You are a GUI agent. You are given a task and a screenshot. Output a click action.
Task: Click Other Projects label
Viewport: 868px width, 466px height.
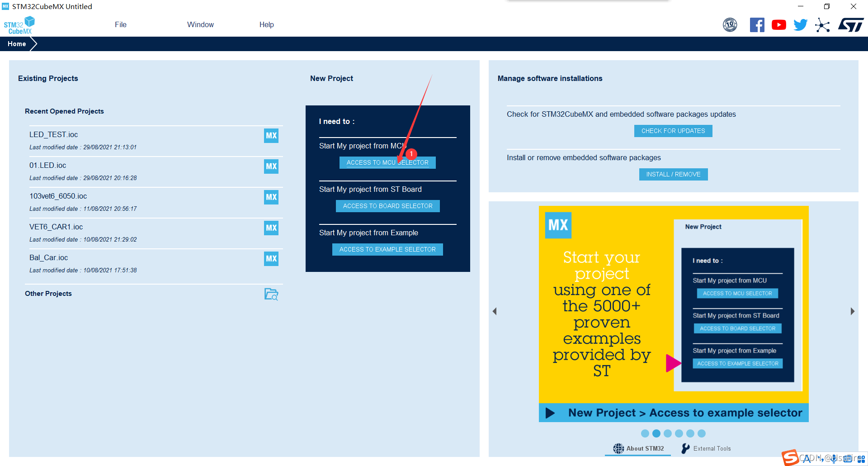48,294
